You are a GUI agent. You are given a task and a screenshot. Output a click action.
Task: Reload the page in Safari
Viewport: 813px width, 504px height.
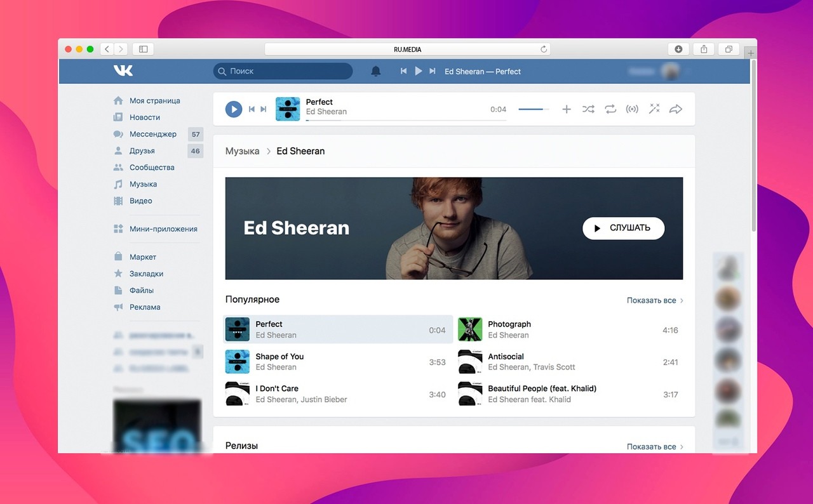coord(544,49)
